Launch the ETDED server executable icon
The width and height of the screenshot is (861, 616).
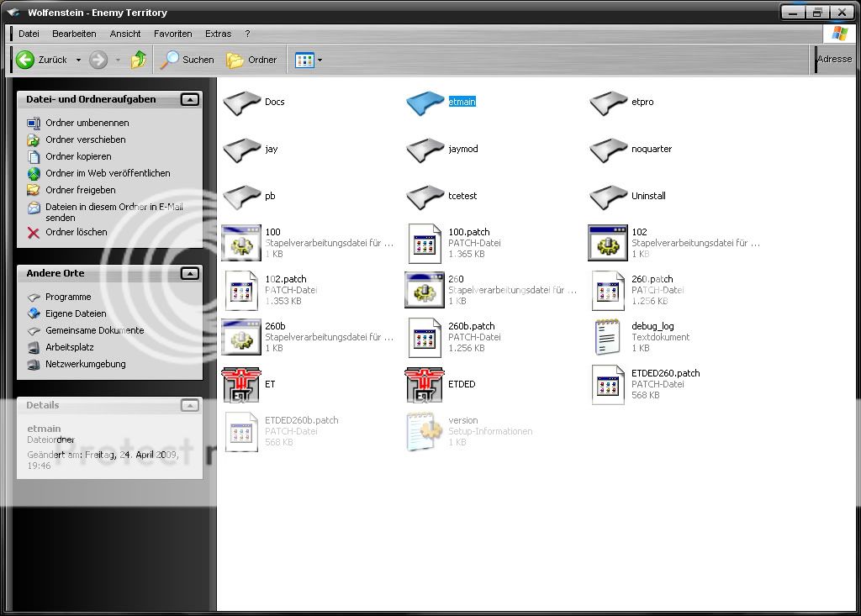424,385
